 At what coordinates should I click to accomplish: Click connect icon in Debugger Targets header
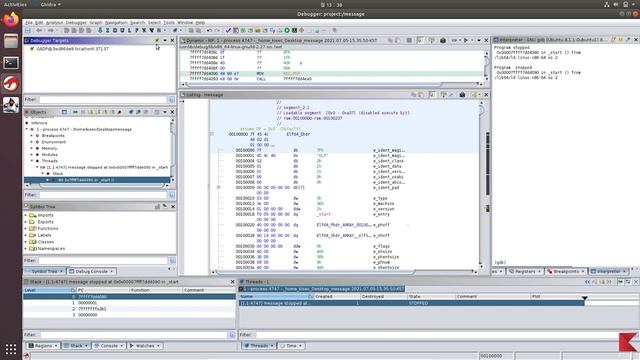pos(157,40)
